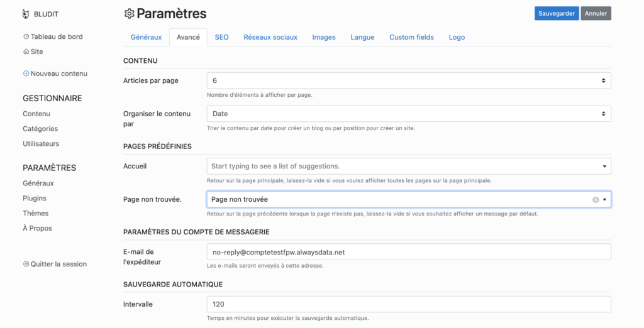Click the Quitter la session arrow icon
644x328 pixels.
pyautogui.click(x=26, y=265)
